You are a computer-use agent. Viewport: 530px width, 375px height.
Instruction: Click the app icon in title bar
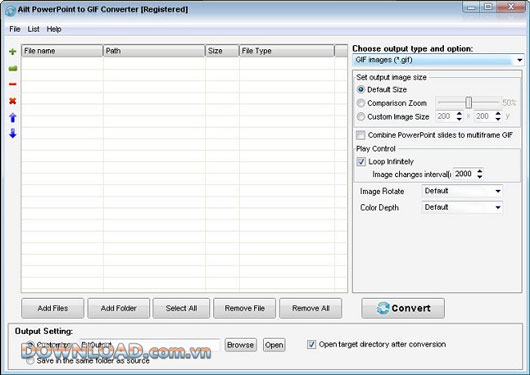[x=10, y=10]
